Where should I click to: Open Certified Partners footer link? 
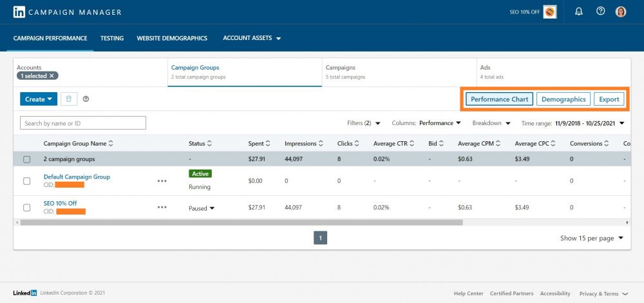coord(512,293)
